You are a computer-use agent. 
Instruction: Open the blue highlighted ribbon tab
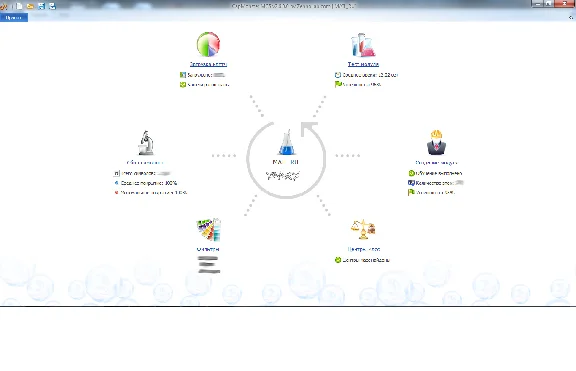(x=14, y=18)
